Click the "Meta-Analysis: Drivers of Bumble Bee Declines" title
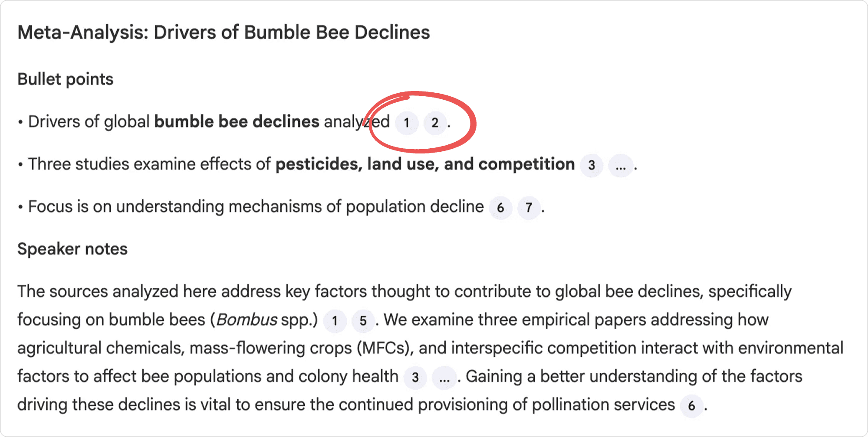This screenshot has width=868, height=437. pos(224,33)
